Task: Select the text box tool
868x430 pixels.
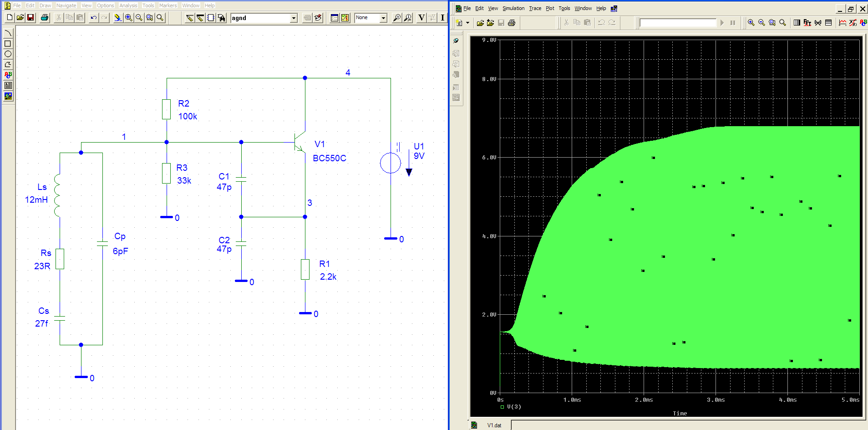Action: (x=8, y=85)
